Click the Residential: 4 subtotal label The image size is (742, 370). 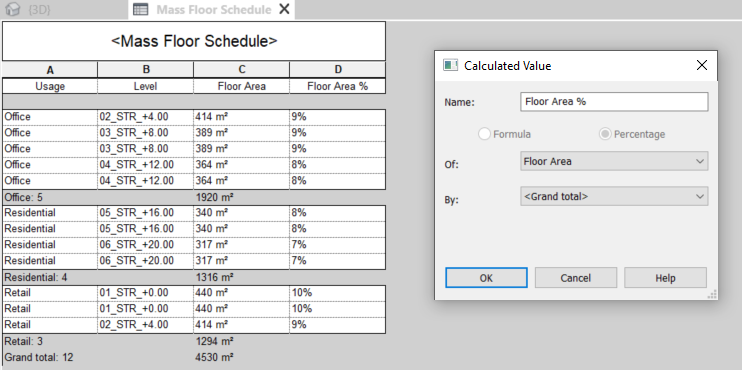point(35,277)
